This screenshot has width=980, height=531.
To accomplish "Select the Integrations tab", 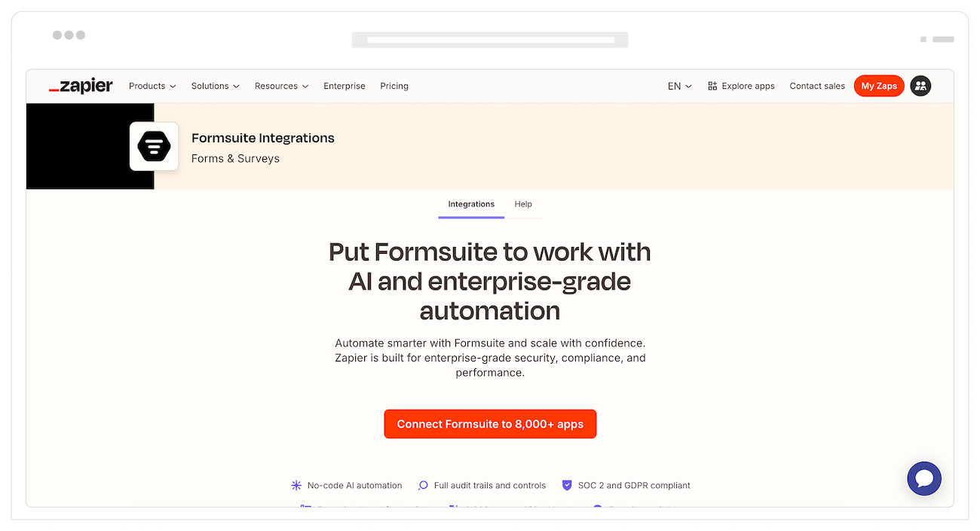I will (x=471, y=204).
